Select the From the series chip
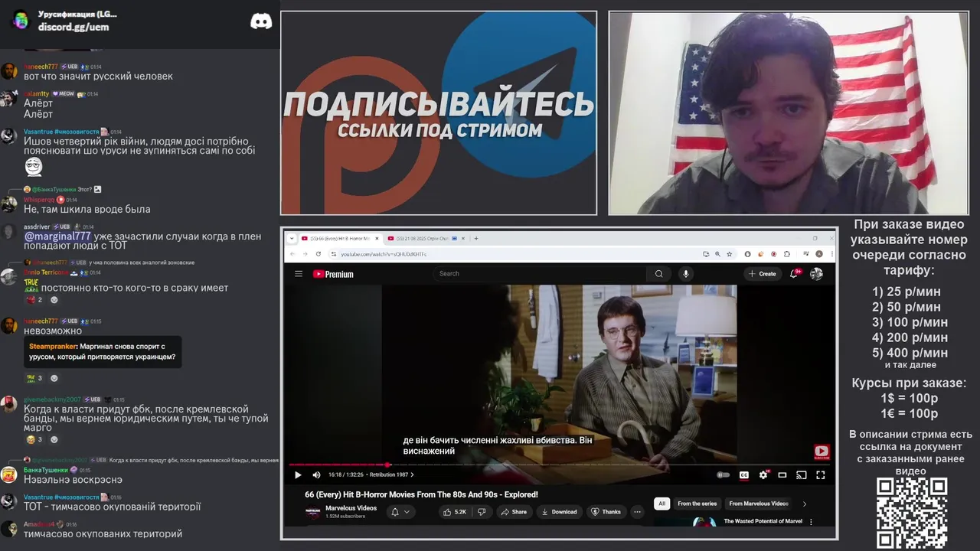The image size is (980, 551). point(697,504)
